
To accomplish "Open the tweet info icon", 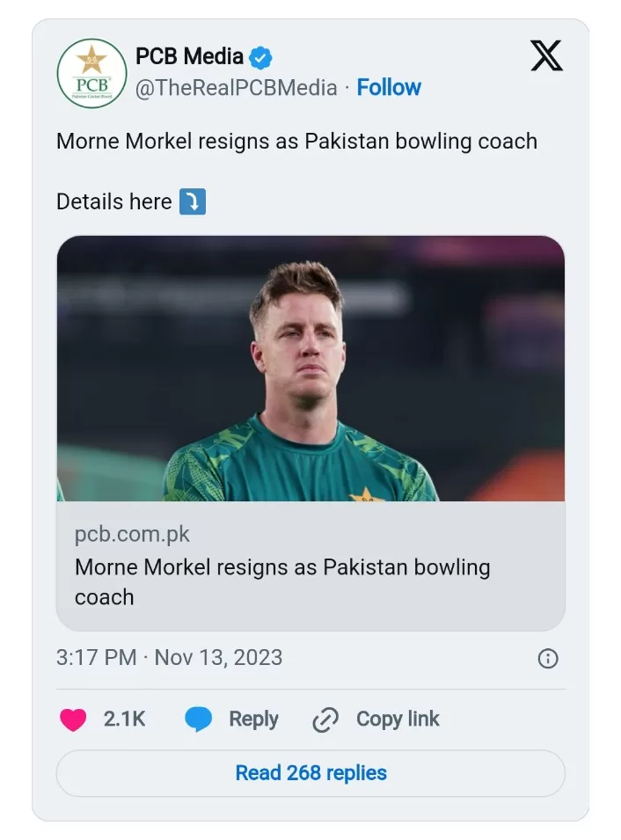I will pyautogui.click(x=547, y=659).
